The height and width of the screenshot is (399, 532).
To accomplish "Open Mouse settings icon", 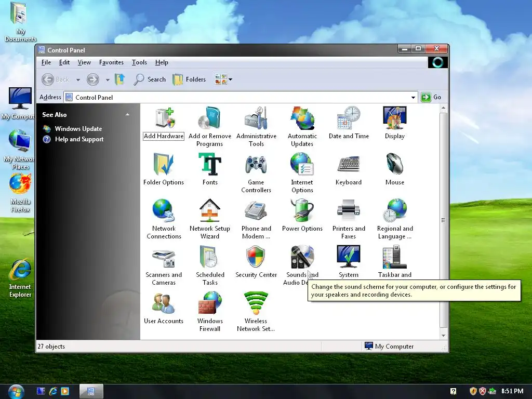I will 395,170.
